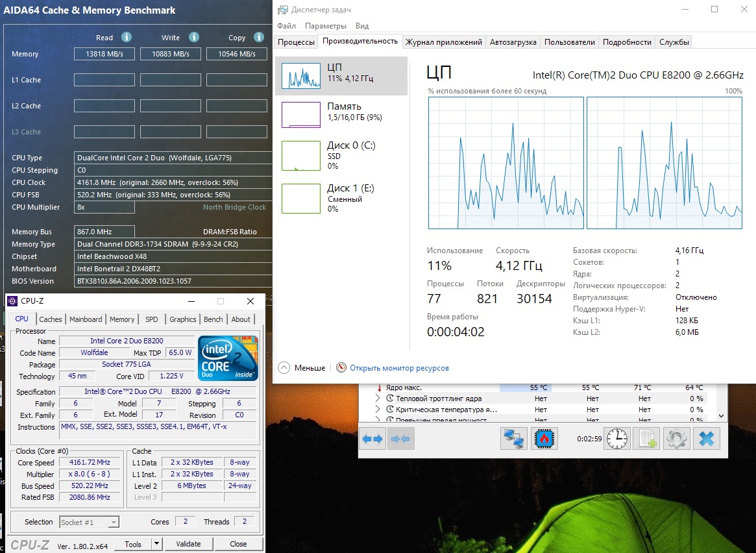Viewport: 756px width, 553px height.
Task: Open the Параметры menu
Action: click(326, 25)
